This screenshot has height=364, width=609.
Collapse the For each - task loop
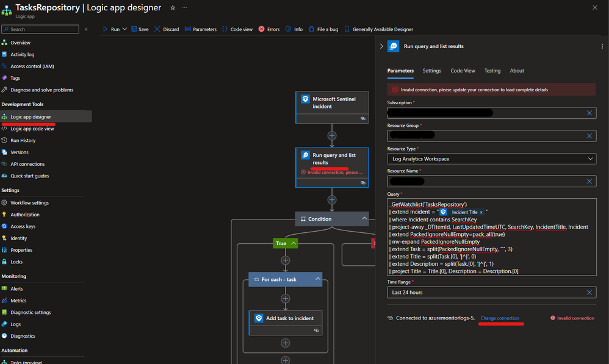pos(318,279)
